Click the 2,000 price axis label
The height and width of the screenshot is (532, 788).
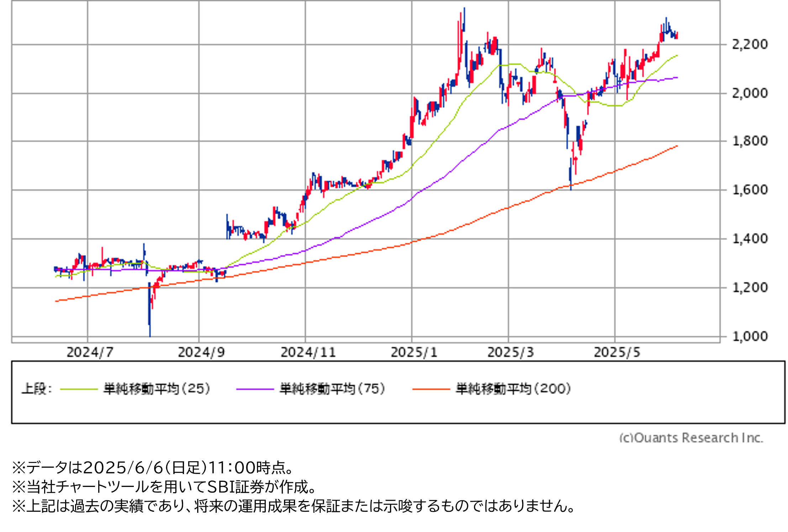tap(750, 93)
